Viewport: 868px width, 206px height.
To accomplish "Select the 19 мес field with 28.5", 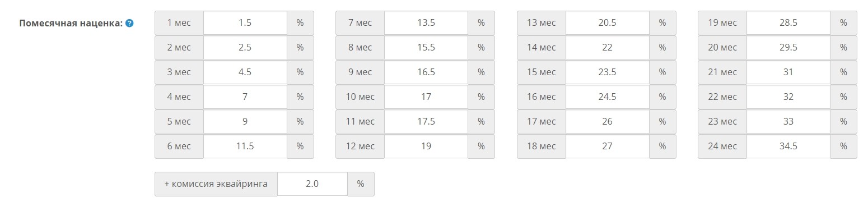I will (x=788, y=23).
